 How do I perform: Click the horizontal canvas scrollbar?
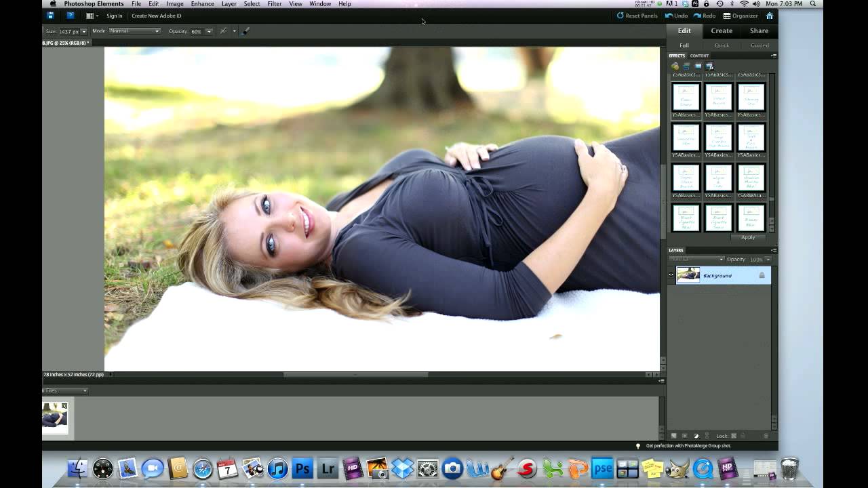pyautogui.click(x=355, y=374)
